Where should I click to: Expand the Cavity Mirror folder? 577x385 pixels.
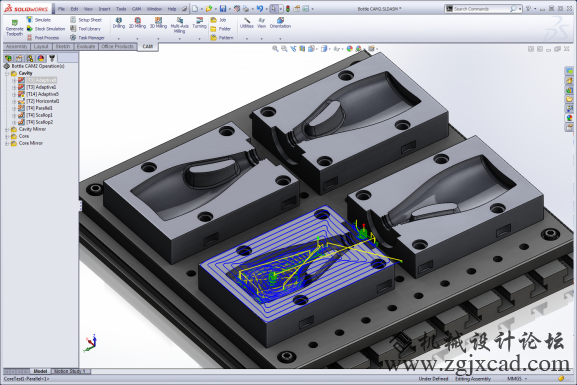pos(7,130)
